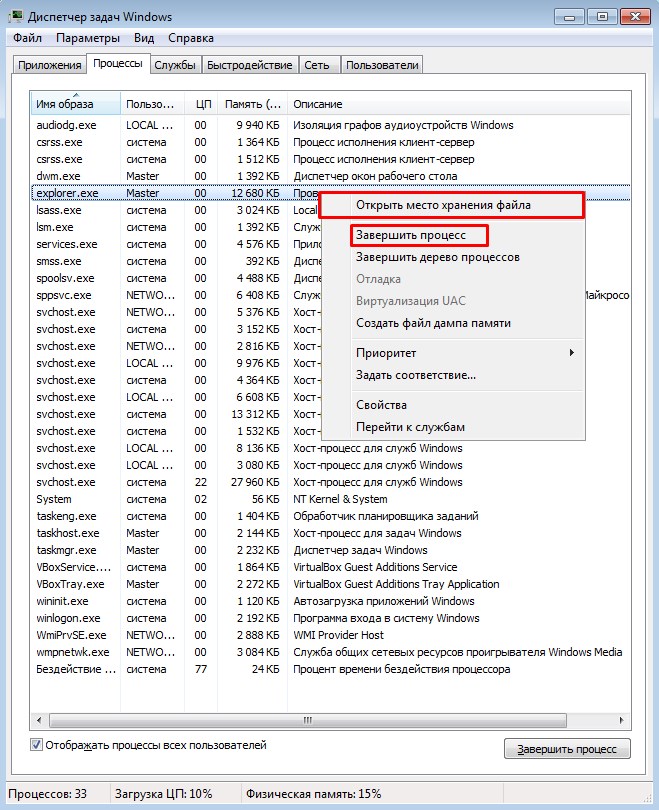Open the Пользователи tab
659x810 pixels.
click(x=382, y=65)
